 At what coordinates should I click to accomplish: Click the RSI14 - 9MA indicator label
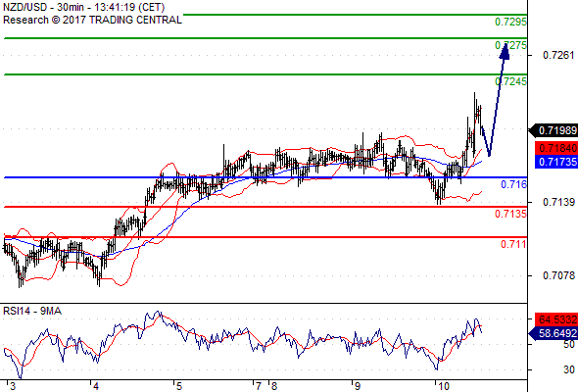click(32, 312)
